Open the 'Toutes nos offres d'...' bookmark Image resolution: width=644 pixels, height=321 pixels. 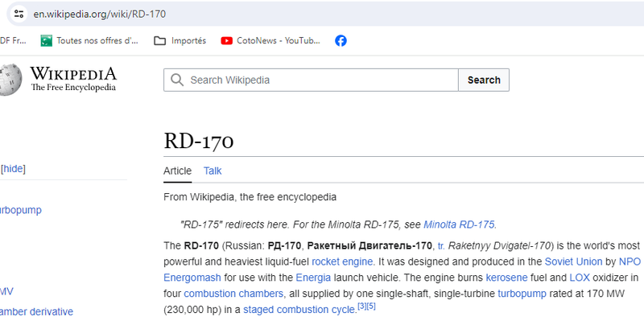(89, 41)
